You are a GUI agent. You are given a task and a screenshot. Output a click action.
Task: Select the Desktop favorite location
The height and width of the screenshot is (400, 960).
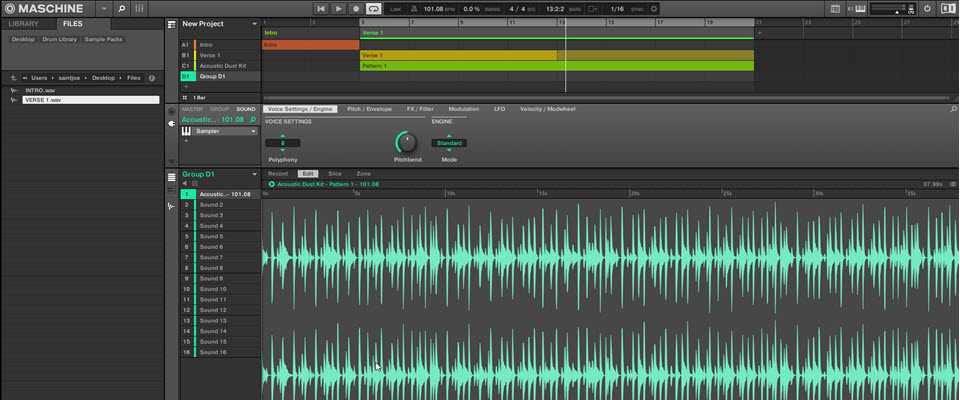tap(23, 39)
